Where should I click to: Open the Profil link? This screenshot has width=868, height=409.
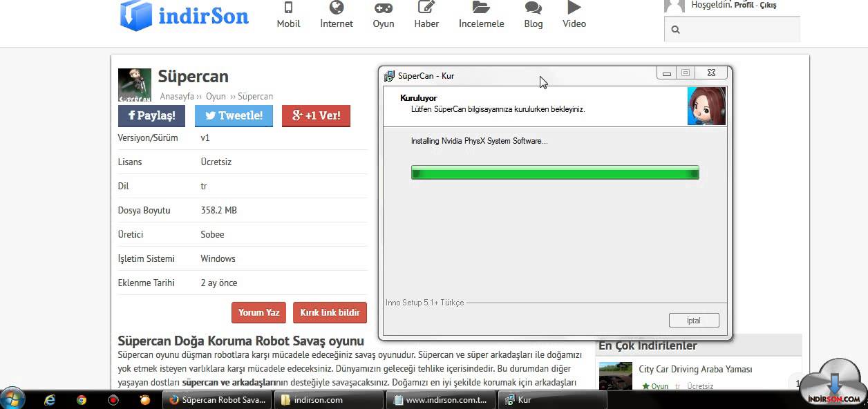(x=744, y=5)
